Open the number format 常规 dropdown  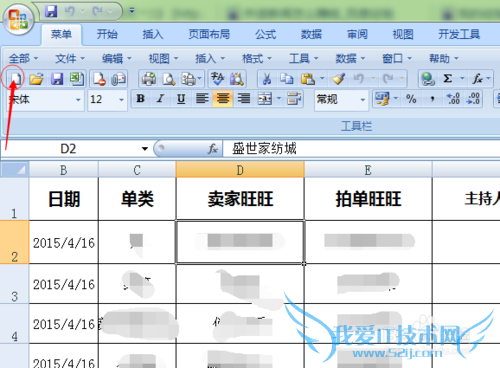(x=363, y=99)
